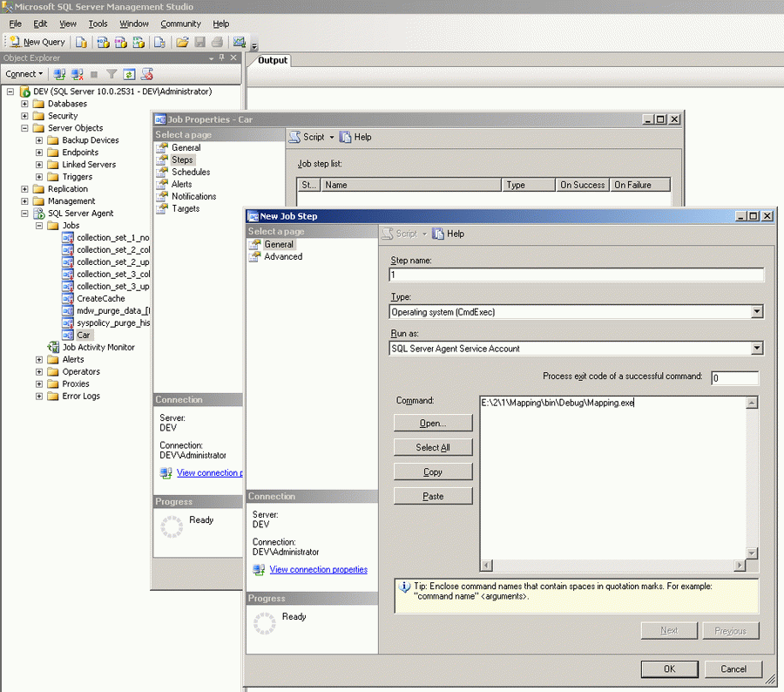
Task: Click inside the Command text area
Action: (613, 478)
